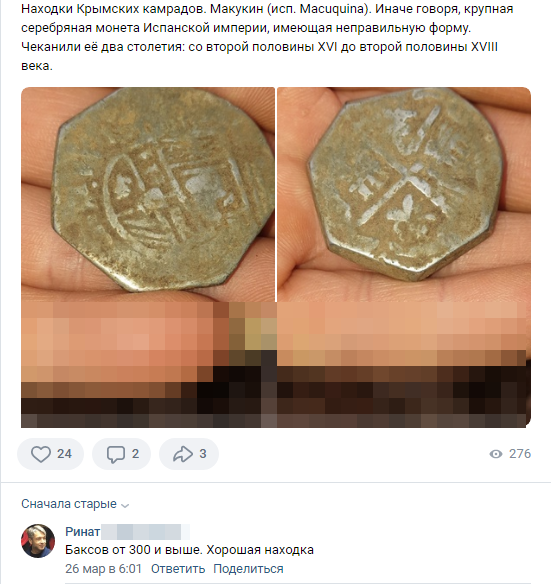This screenshot has height=584, width=551.
Task: Expand the Сначала старые sort dropdown
Action: coord(75,504)
